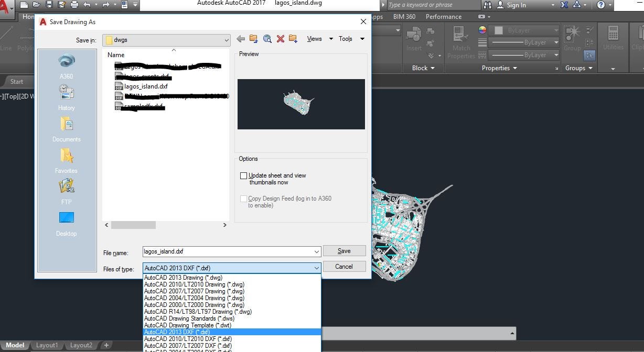Expand the quick access toolbar customize arrow

pos(135,5)
